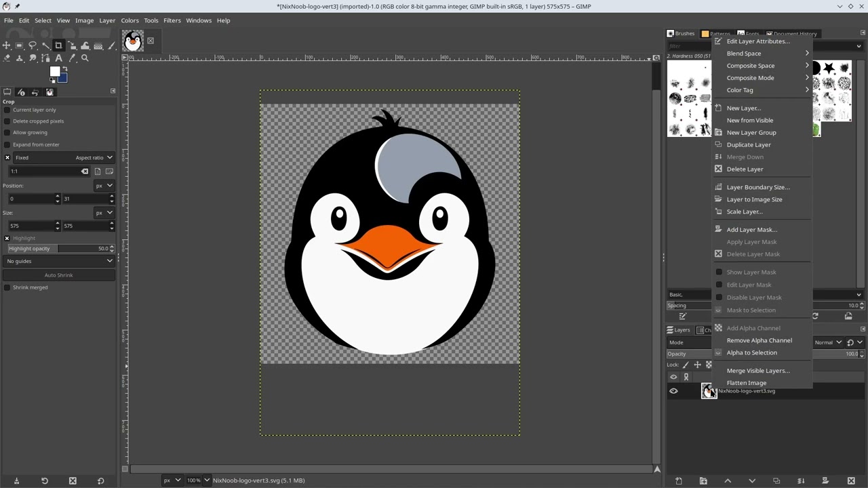Select the Unified Transform tool

click(x=72, y=45)
